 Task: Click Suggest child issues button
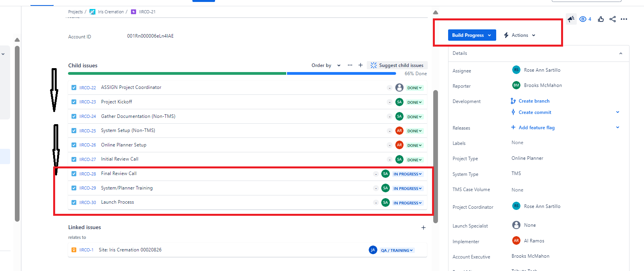[397, 65]
